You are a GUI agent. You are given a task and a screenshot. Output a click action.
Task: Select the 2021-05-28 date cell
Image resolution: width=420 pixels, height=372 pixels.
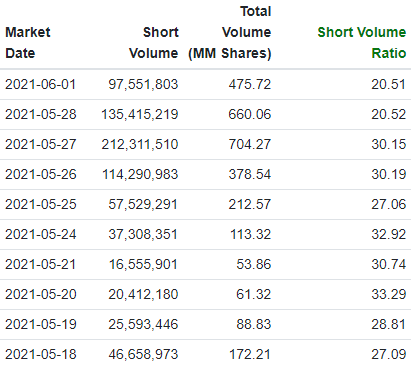(x=41, y=114)
